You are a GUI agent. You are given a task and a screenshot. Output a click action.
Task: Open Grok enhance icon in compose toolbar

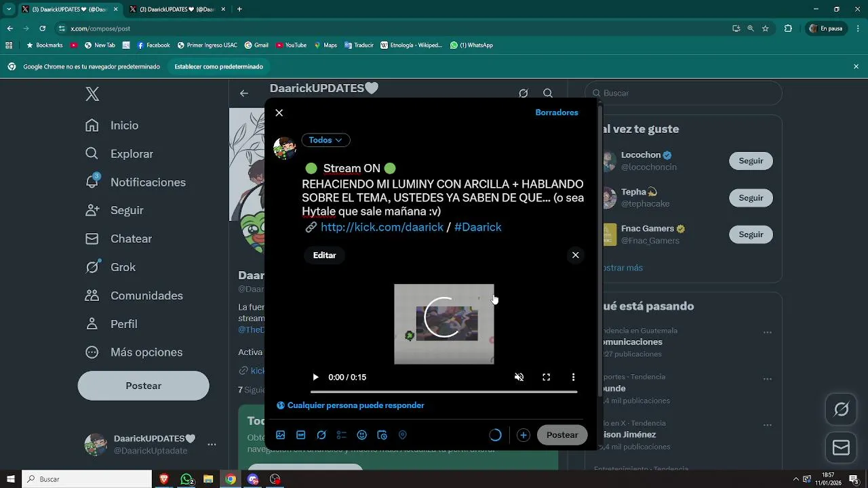321,435
